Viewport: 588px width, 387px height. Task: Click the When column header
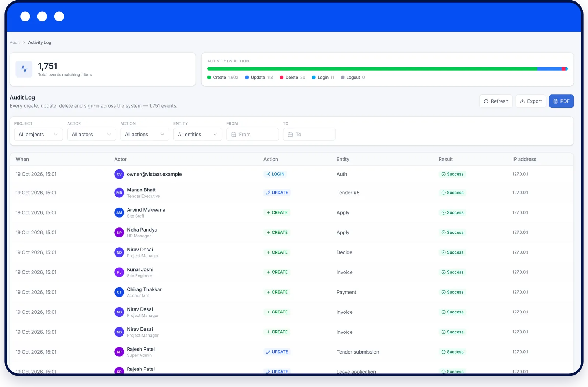22,159
